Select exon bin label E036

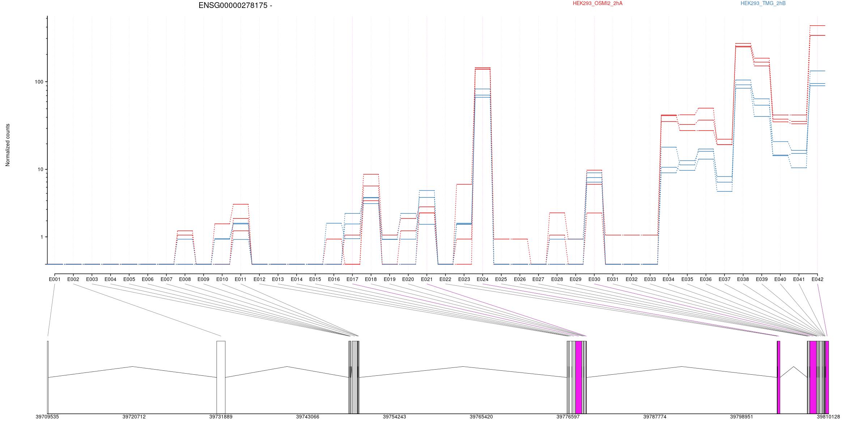tap(706, 279)
